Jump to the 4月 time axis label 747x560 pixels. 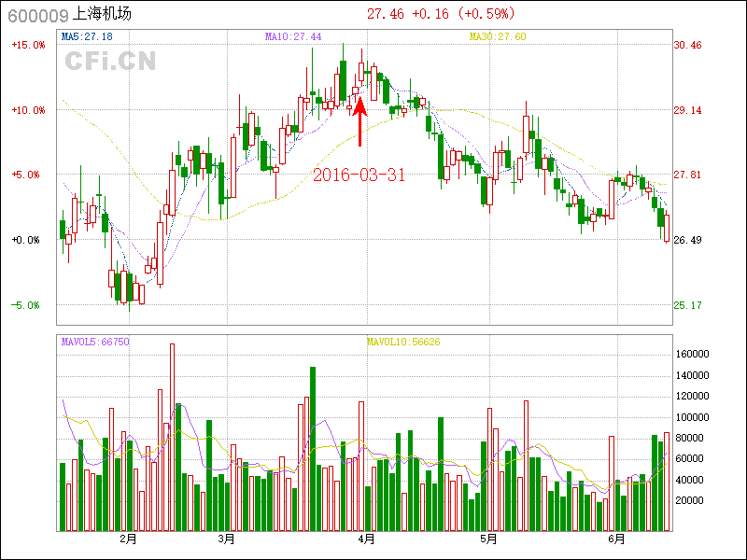tap(366, 539)
